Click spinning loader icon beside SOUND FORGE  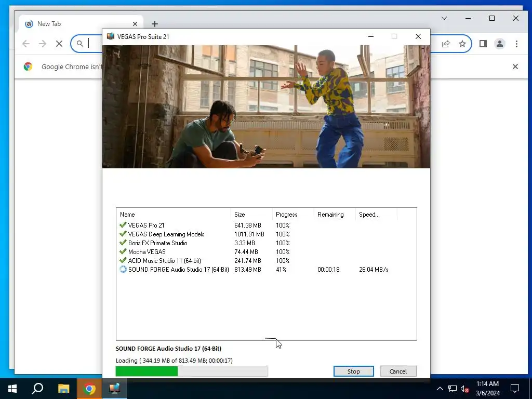tap(123, 269)
